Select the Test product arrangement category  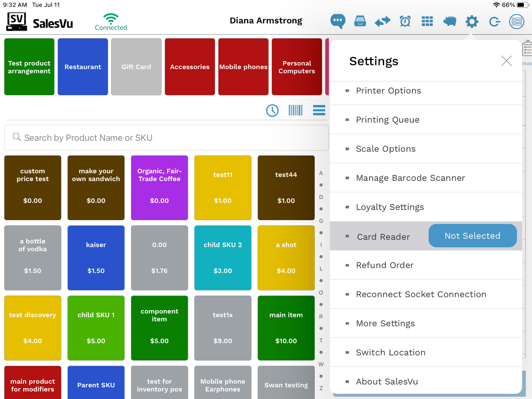pos(29,67)
